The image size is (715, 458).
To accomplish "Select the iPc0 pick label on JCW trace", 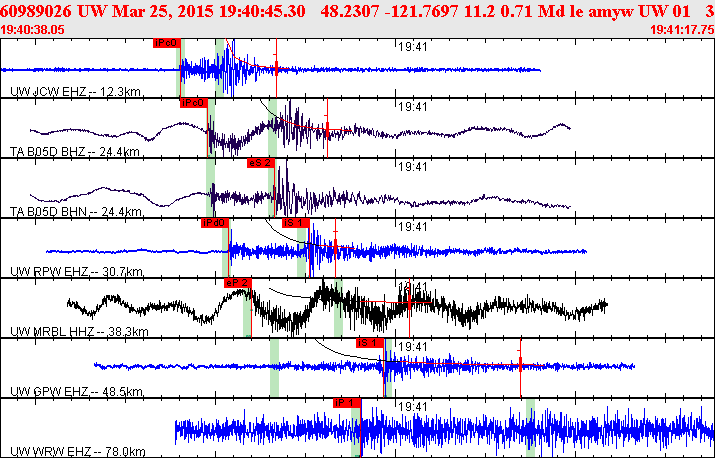I will (166, 43).
